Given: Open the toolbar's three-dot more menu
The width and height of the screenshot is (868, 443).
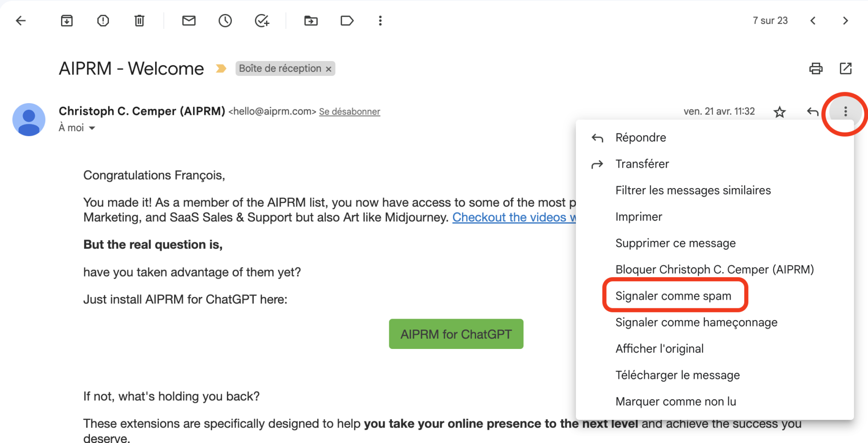Looking at the screenshot, I should pos(380,21).
